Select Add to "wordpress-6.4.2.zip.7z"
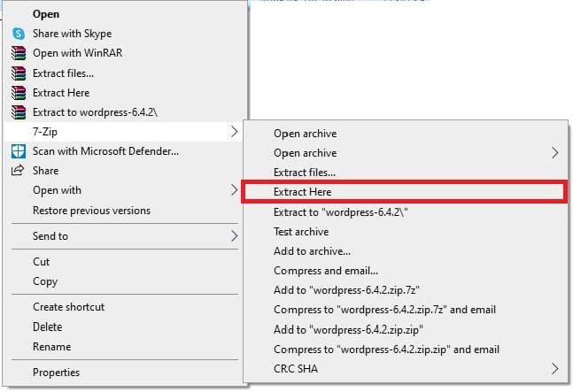 click(347, 290)
